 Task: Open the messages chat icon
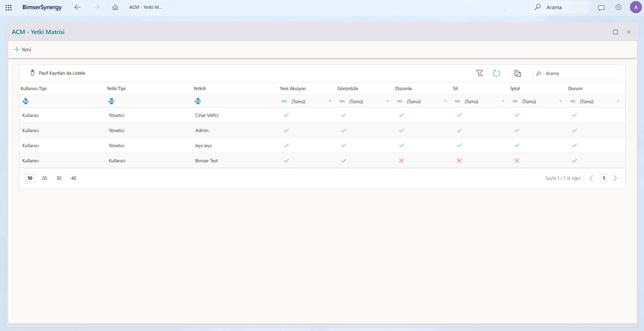pyautogui.click(x=601, y=8)
